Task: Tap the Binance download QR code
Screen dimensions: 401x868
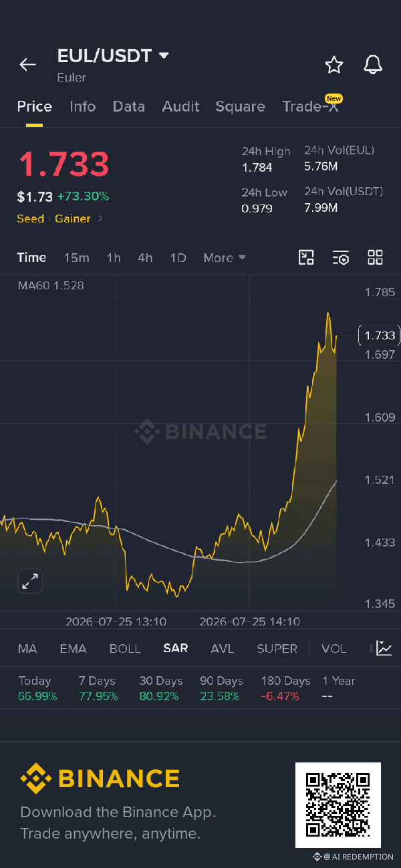Action: tap(338, 805)
